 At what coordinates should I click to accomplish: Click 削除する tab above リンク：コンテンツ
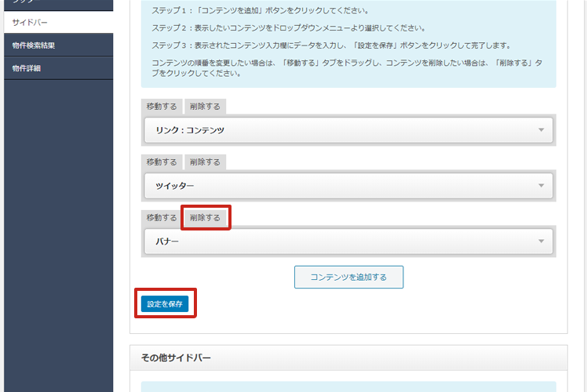pyautogui.click(x=205, y=107)
